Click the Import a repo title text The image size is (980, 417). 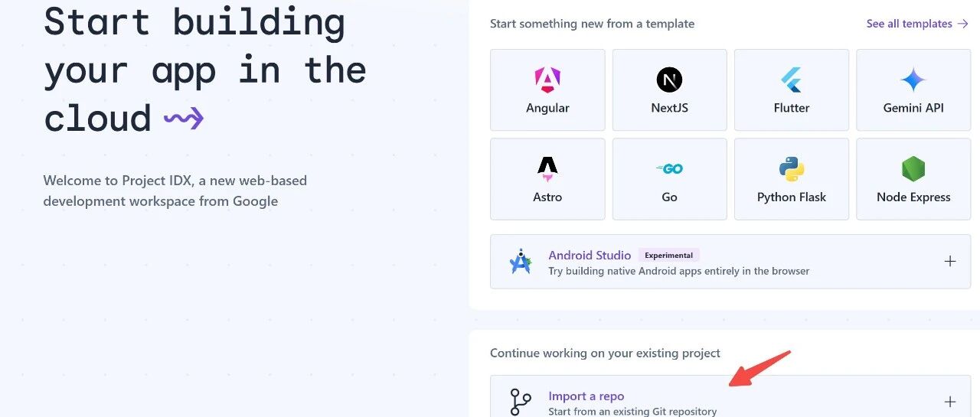pos(586,396)
